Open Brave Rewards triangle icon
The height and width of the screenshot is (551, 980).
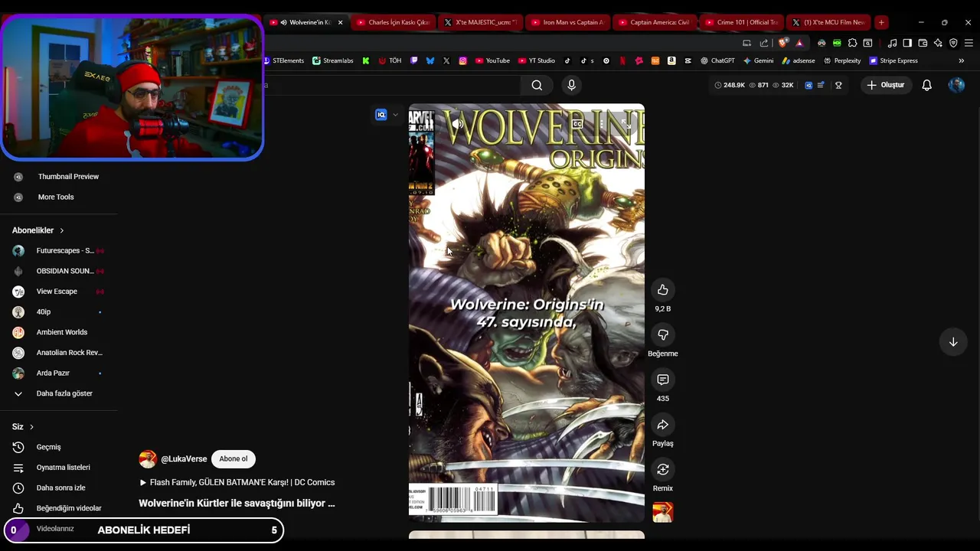[799, 43]
